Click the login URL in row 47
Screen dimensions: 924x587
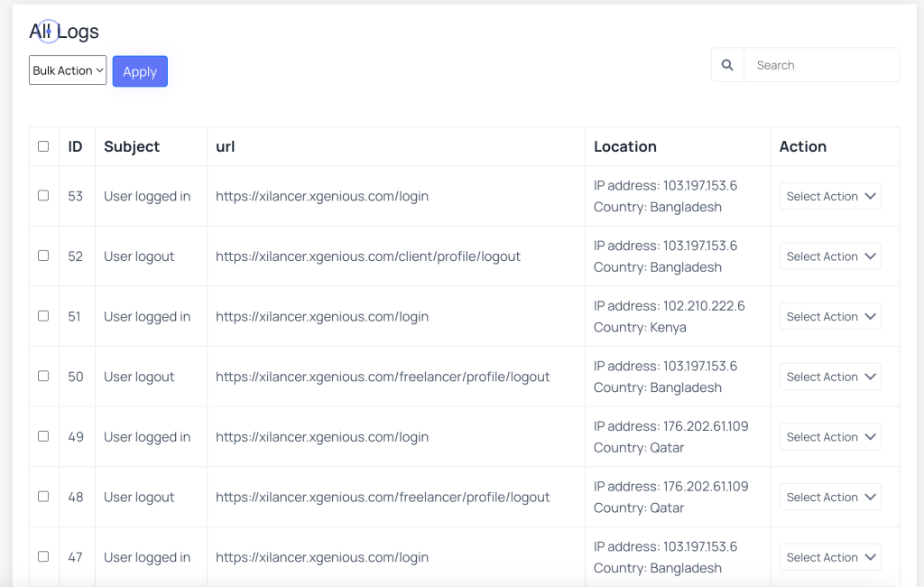(322, 557)
